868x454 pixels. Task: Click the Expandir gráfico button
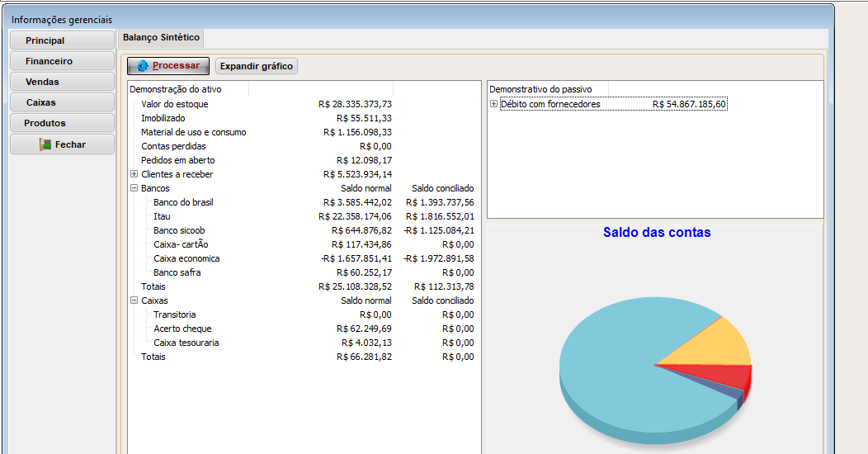[x=256, y=66]
